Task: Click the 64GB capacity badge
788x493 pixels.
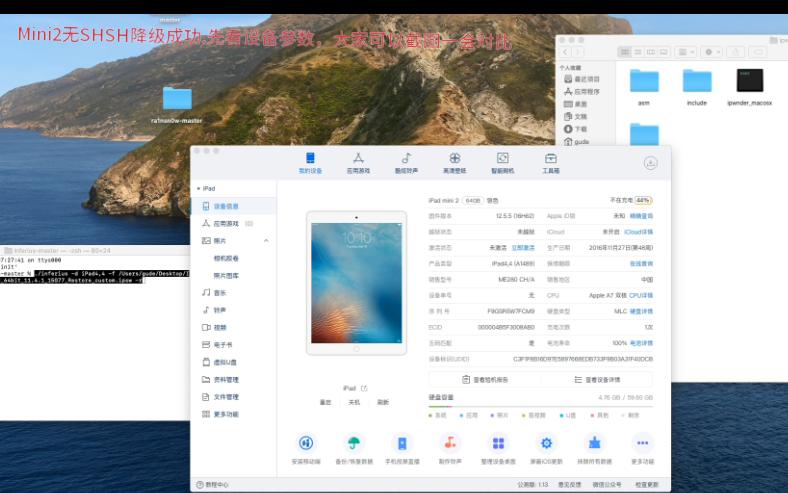Action: (x=472, y=201)
